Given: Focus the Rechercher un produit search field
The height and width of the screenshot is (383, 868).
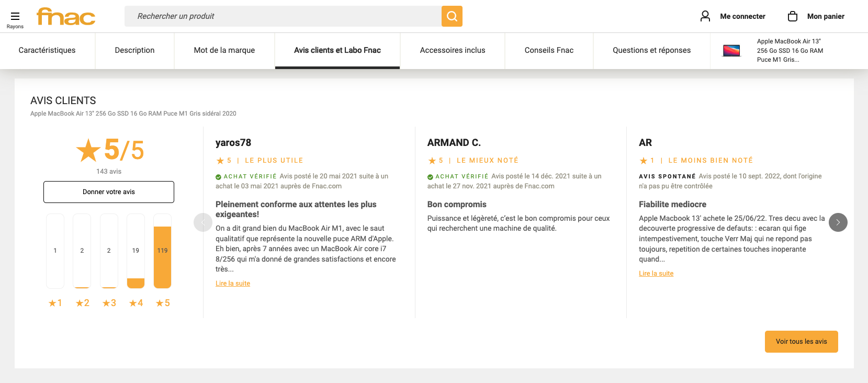Looking at the screenshot, I should coord(283,16).
